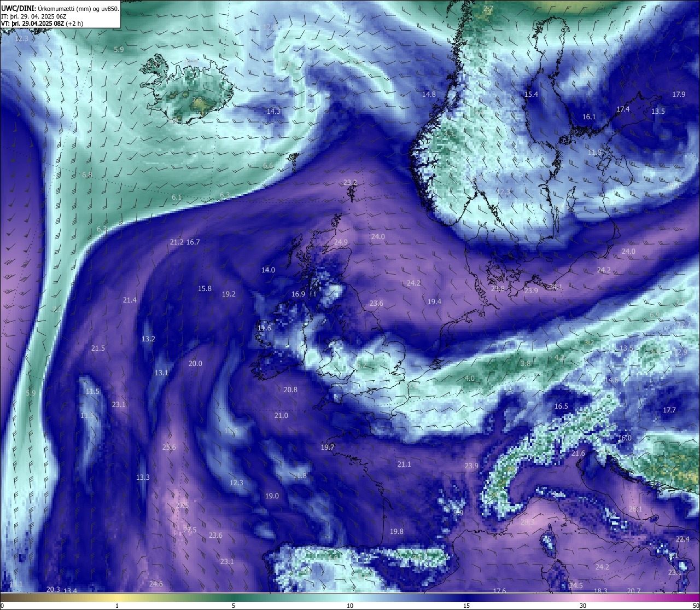Click the '17.4' map value

coord(623,109)
